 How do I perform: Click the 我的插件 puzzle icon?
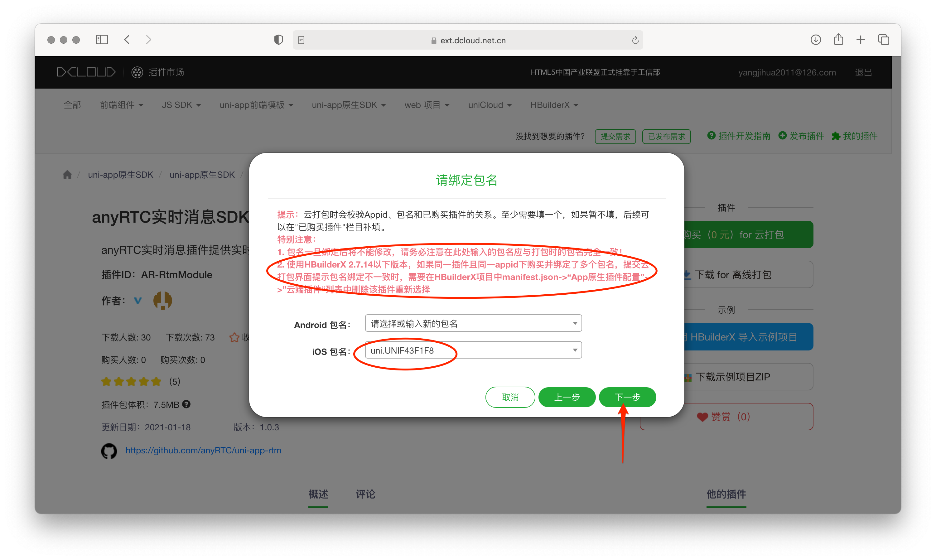click(836, 136)
